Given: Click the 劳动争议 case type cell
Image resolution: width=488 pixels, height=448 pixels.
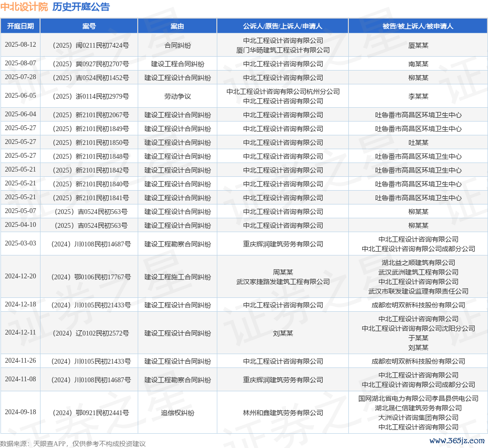Looking at the screenshot, I should tap(177, 96).
